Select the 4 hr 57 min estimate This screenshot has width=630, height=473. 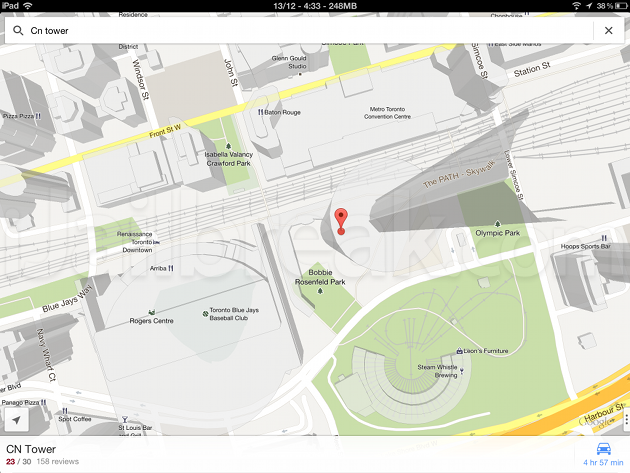pos(603,463)
